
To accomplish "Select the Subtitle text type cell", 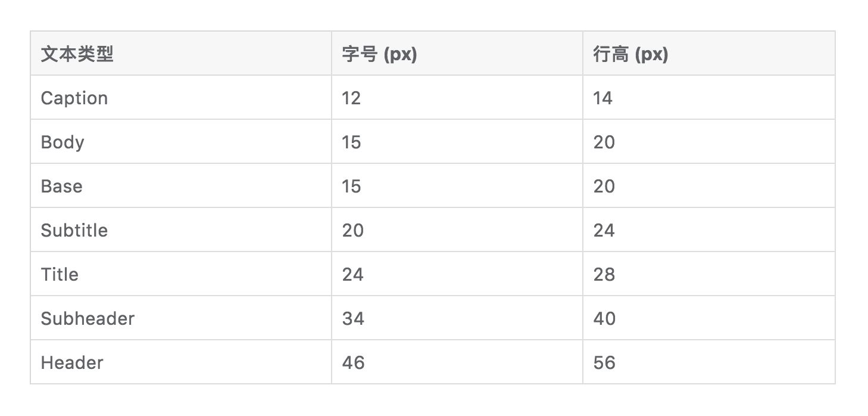I will click(74, 231).
